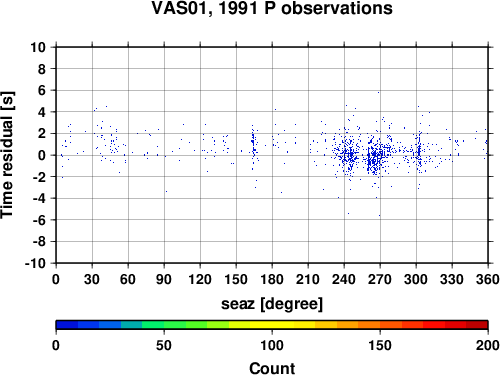The height and width of the screenshot is (375, 500).
Task: Select the dark blue end of the colorbar
Action: (67, 325)
